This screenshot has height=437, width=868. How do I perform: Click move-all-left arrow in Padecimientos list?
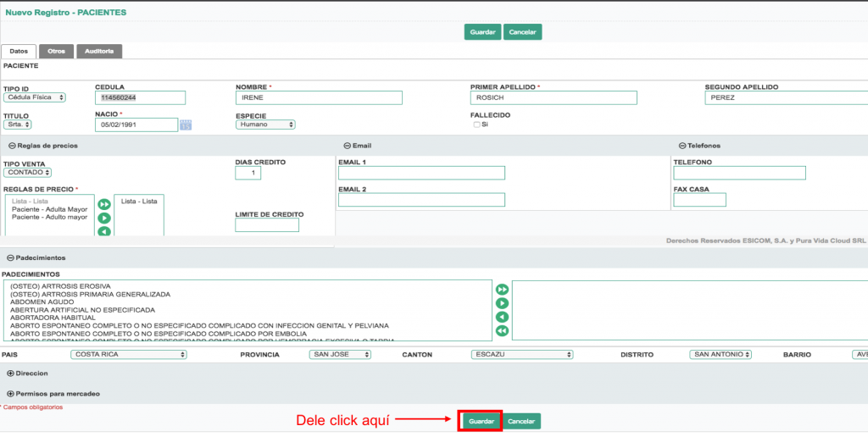tap(502, 330)
